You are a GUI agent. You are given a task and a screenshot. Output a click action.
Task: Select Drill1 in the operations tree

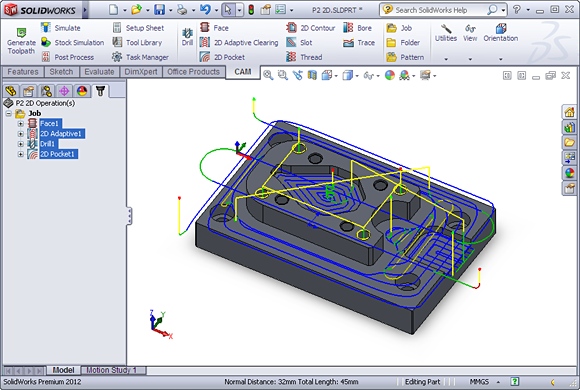pyautogui.click(x=48, y=144)
